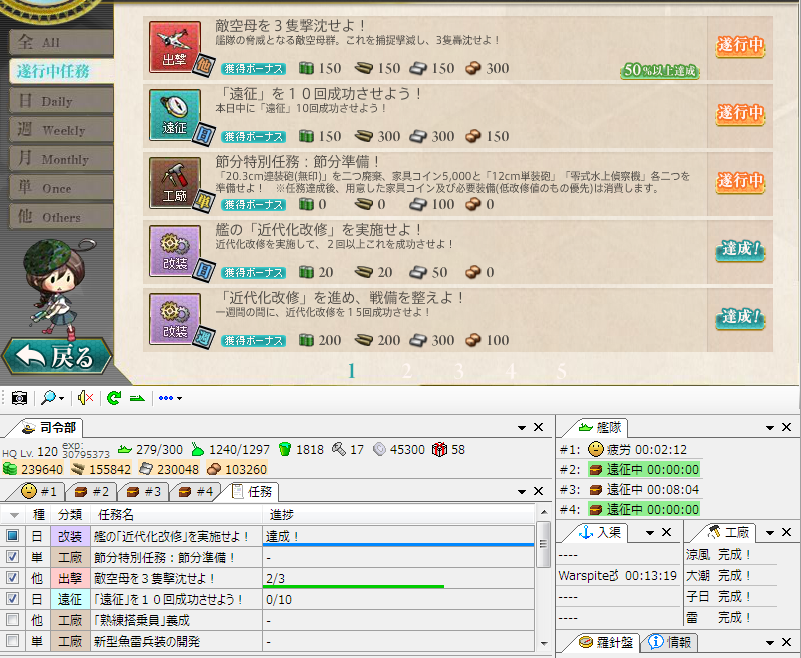Go to quest page 3

click(x=458, y=371)
